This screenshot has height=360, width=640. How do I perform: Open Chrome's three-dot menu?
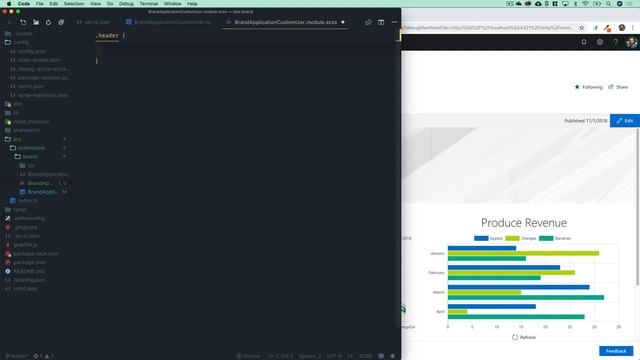coord(633,28)
